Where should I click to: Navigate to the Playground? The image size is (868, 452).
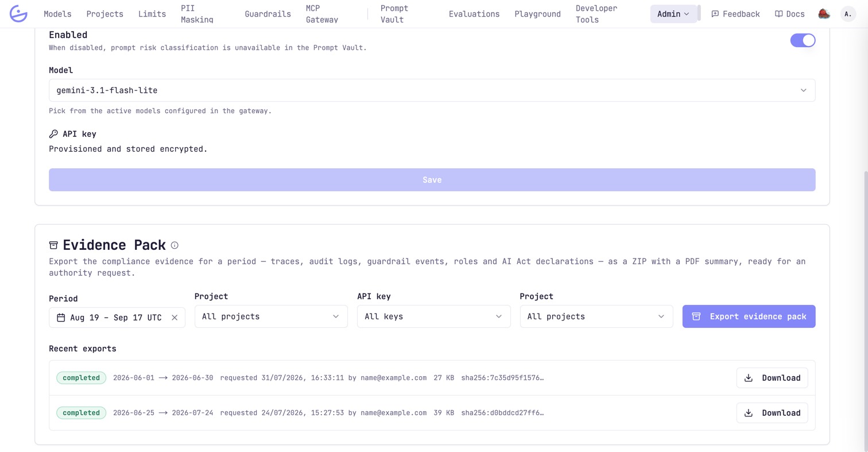[537, 14]
